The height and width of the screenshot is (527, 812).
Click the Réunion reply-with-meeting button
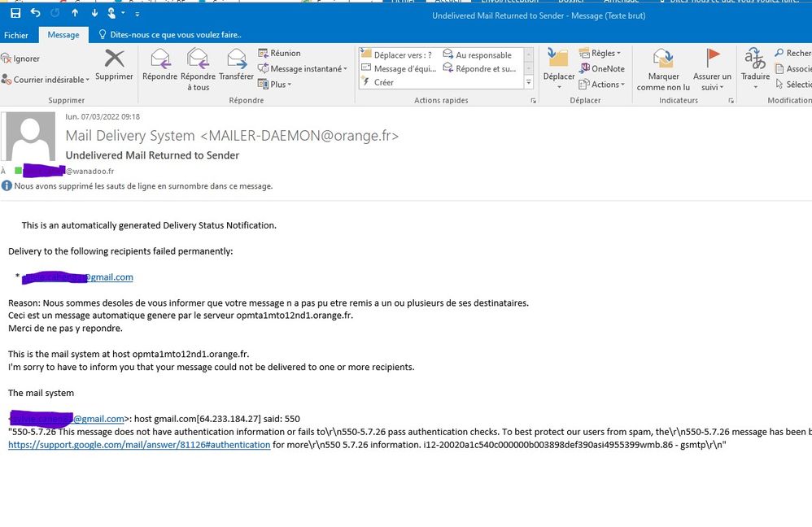pyautogui.click(x=279, y=53)
